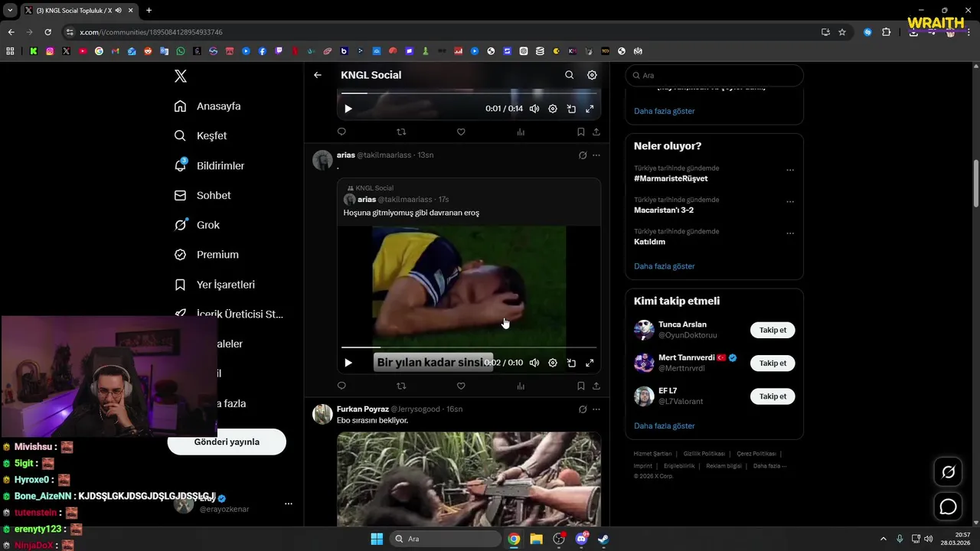
Task: Like the arias post
Action: 461,386
